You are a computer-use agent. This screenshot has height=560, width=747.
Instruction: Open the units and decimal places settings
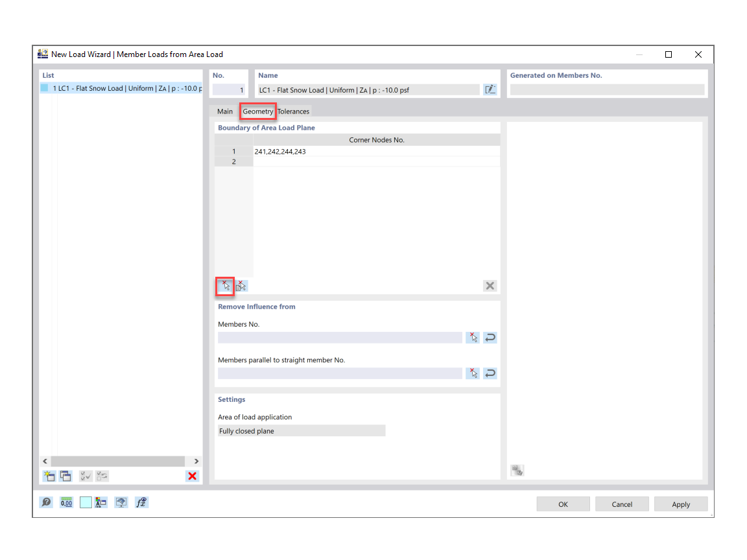(x=65, y=502)
